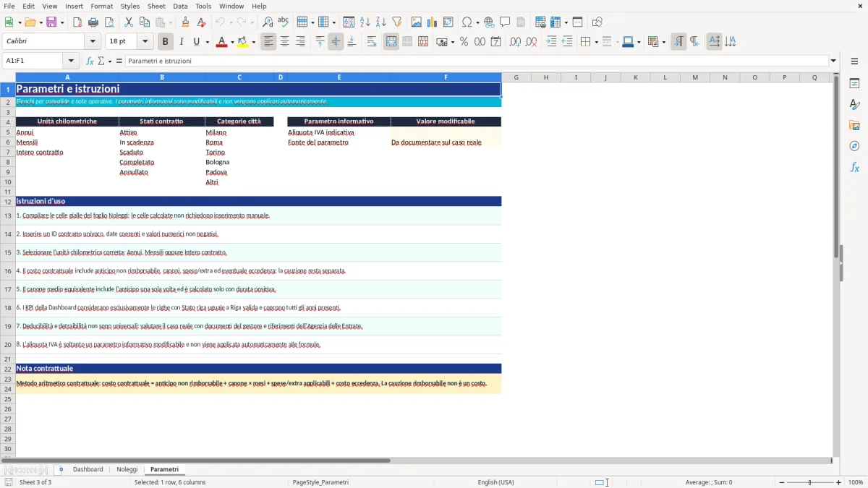Open the font color dropdown arrow
868x488 pixels.
[231, 42]
